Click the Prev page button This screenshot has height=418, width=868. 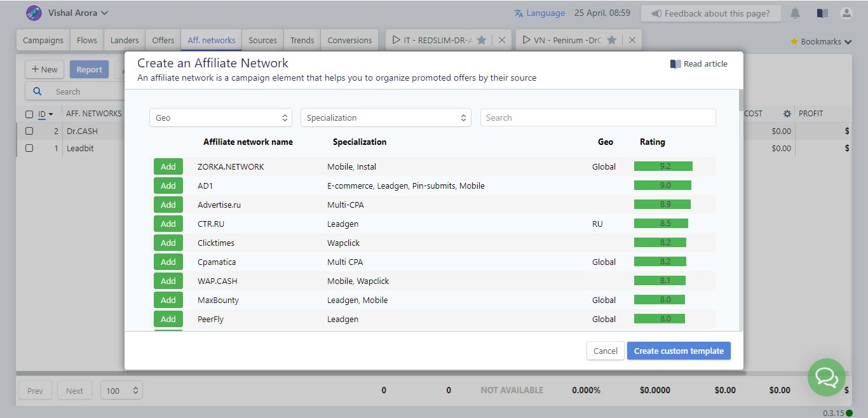pyautogui.click(x=35, y=391)
